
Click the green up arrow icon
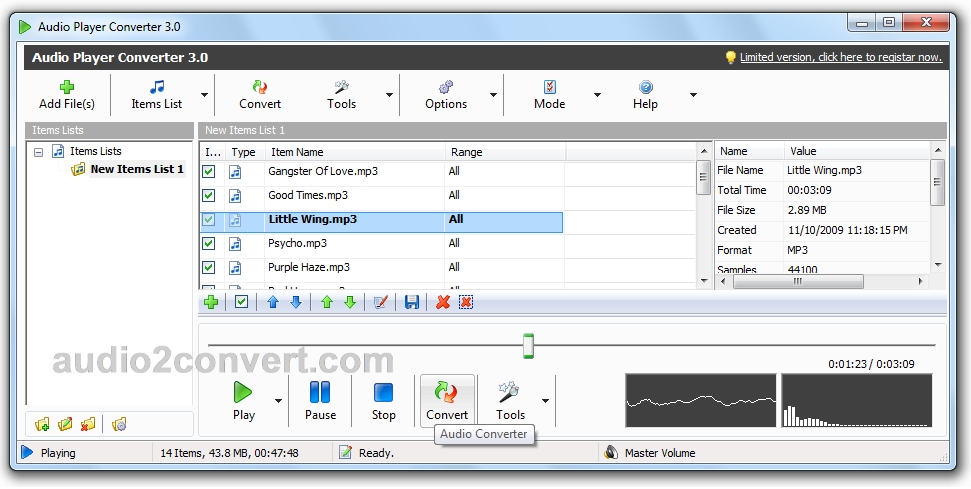click(x=327, y=302)
